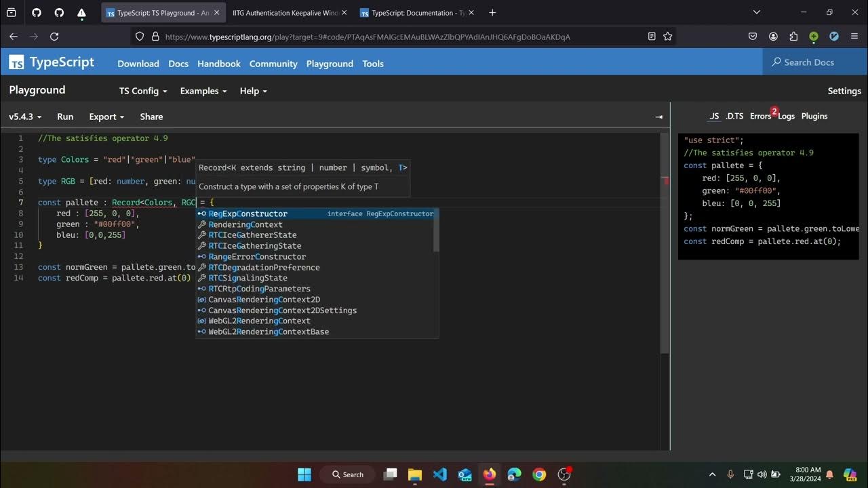Select CanvasRenderingContext2D autocomplete suggestion

[315, 300]
